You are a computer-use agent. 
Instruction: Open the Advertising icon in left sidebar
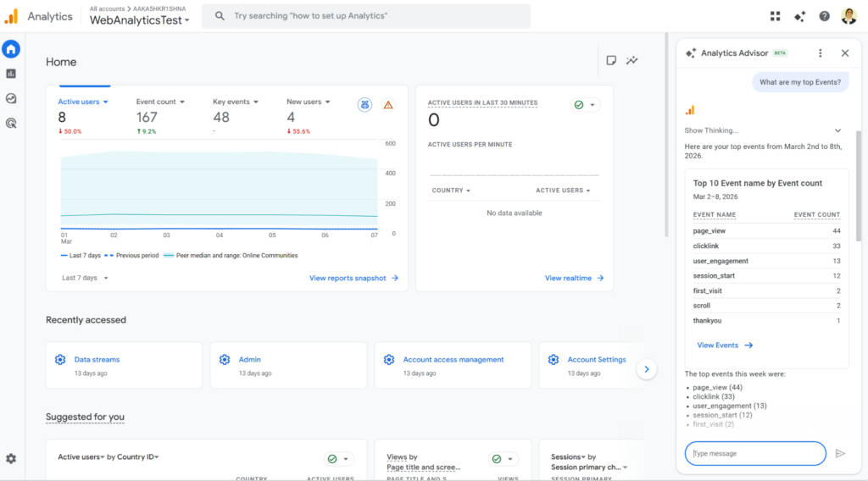11,123
